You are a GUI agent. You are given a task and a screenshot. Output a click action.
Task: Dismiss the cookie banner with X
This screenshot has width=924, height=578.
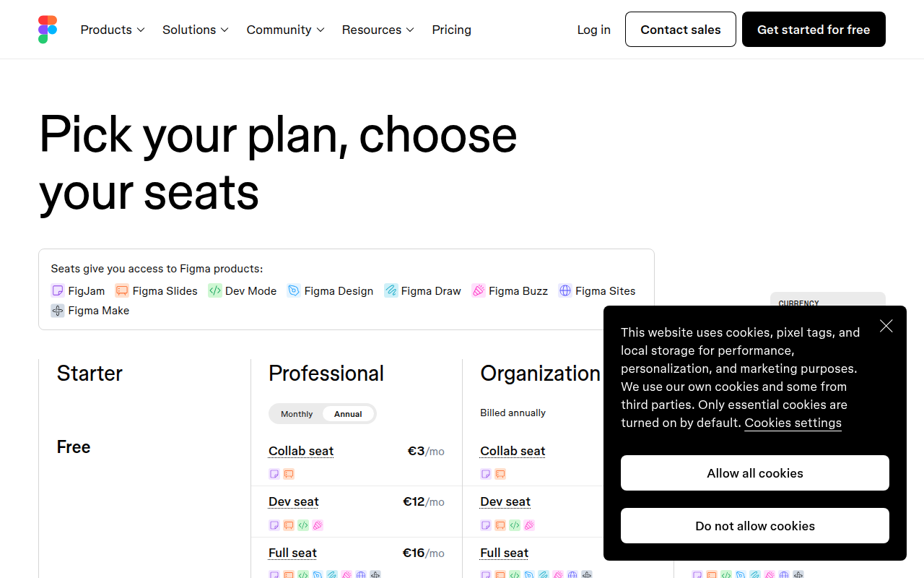pos(886,326)
